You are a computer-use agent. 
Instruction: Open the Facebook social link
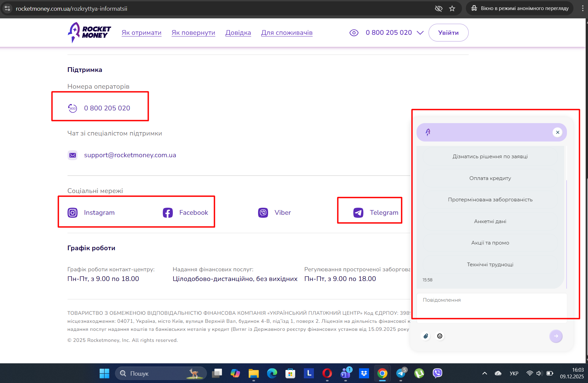tap(194, 213)
